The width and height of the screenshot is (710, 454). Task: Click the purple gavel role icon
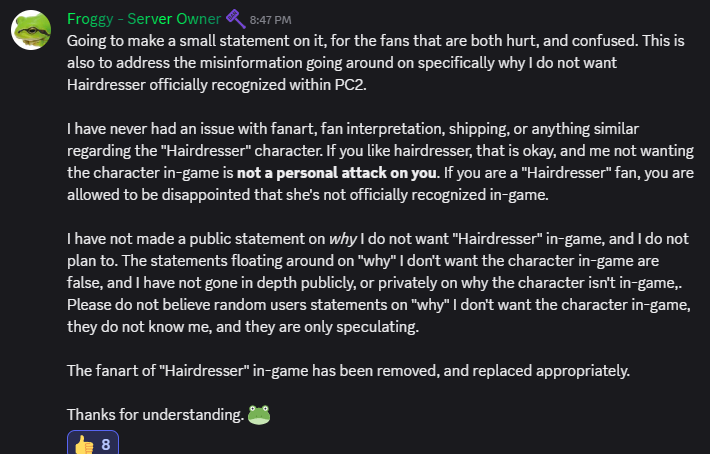[236, 18]
